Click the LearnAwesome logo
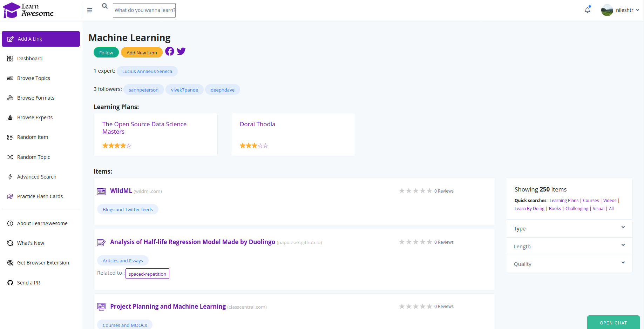644x329 pixels. (28, 10)
